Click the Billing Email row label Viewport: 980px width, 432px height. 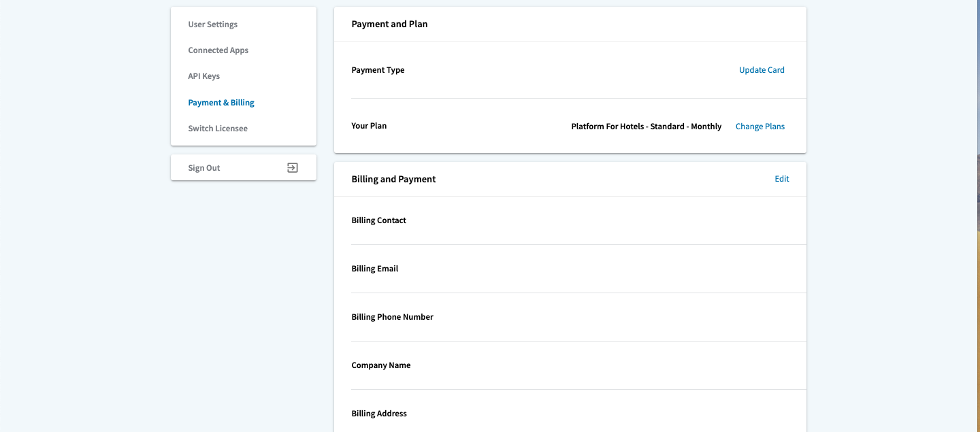(x=375, y=269)
